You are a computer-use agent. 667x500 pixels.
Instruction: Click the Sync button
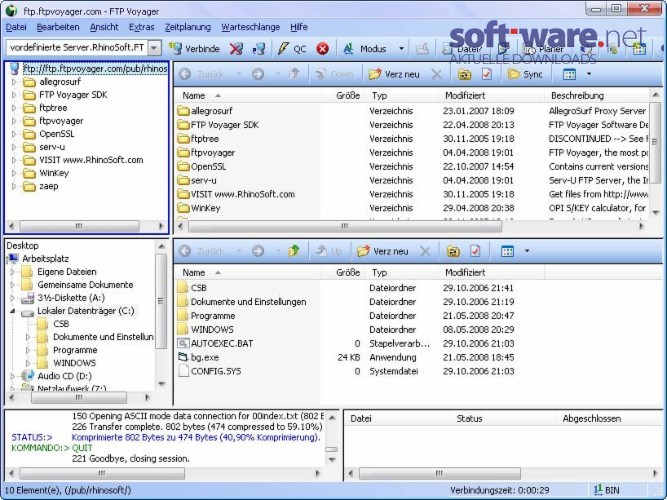click(525, 74)
